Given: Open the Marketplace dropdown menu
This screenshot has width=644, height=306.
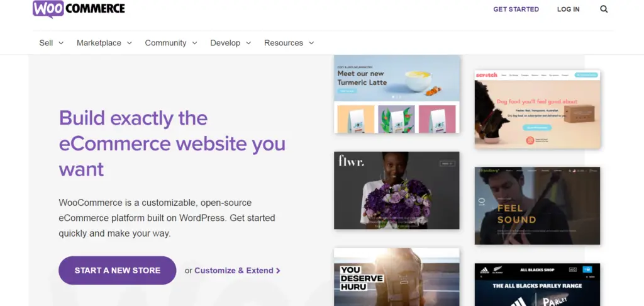Looking at the screenshot, I should (104, 43).
